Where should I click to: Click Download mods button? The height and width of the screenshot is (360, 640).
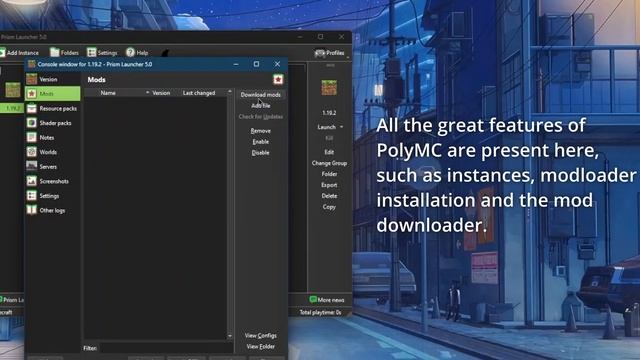point(260,95)
